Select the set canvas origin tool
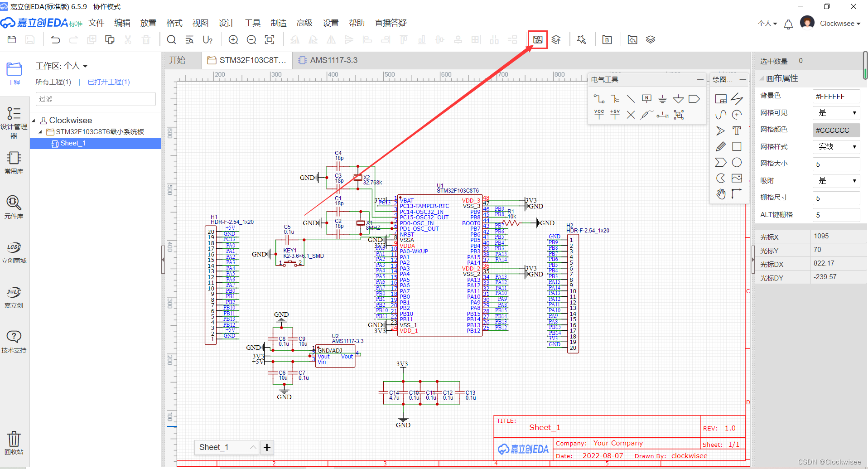The width and height of the screenshot is (868, 469). point(737,194)
